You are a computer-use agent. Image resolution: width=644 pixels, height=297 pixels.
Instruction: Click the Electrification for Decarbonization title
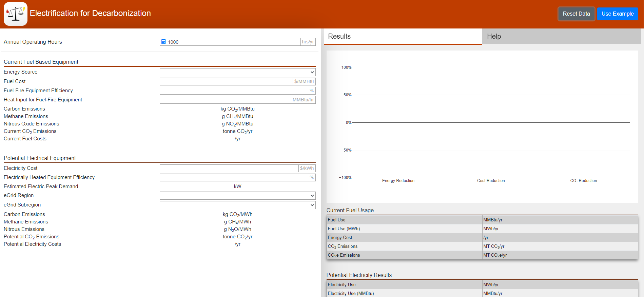click(x=90, y=13)
